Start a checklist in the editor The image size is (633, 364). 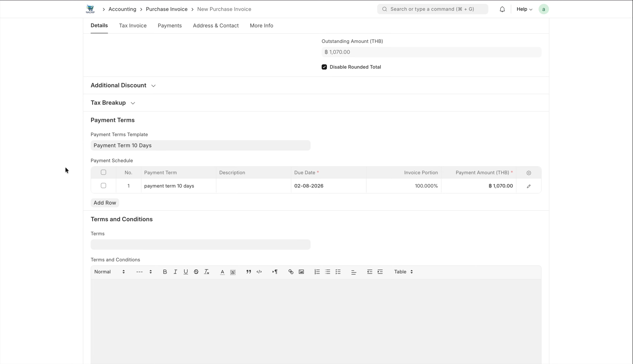(338, 272)
